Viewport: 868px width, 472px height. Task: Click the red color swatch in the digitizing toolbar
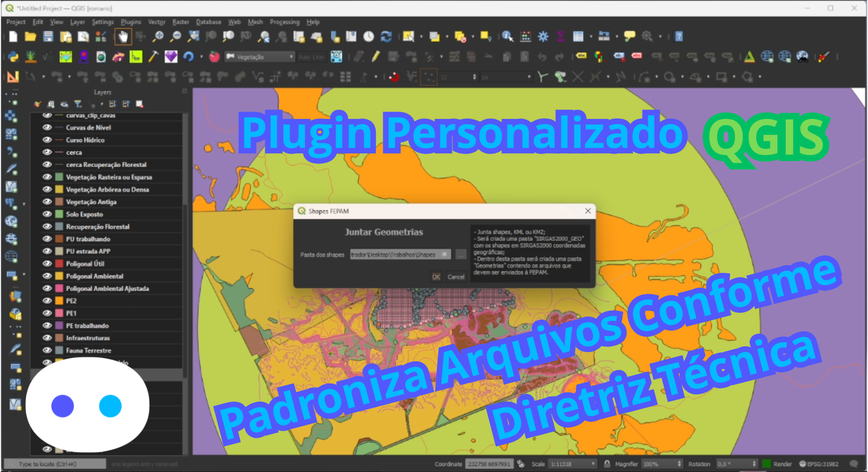tap(394, 76)
